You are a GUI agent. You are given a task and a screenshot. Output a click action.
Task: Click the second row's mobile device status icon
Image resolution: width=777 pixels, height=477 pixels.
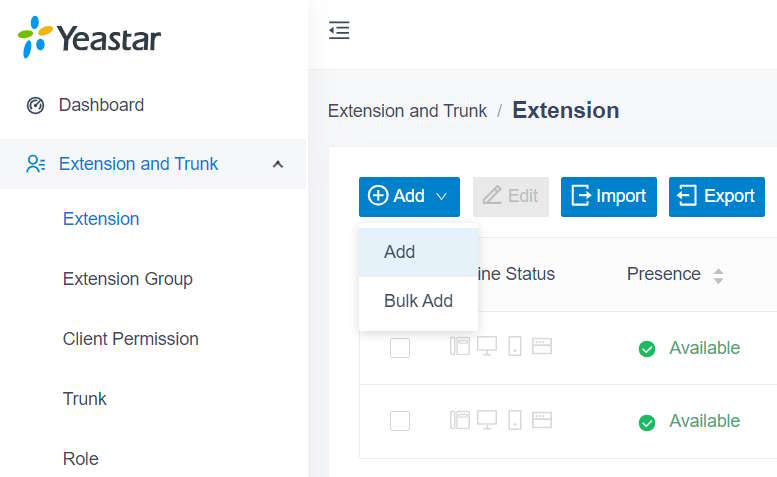tap(515, 420)
